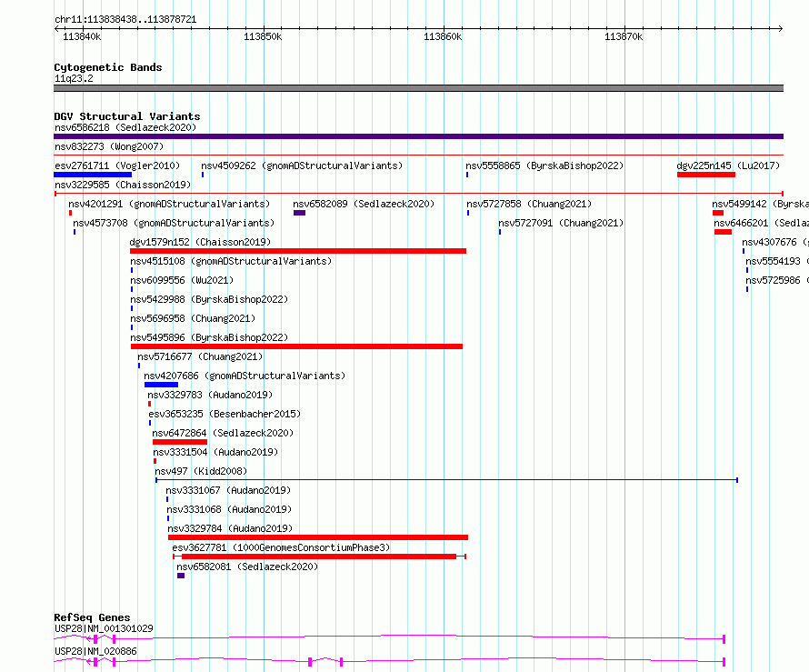Open USP28|NM_001301029 gene label
This screenshot has width=809, height=672.
[x=104, y=628]
